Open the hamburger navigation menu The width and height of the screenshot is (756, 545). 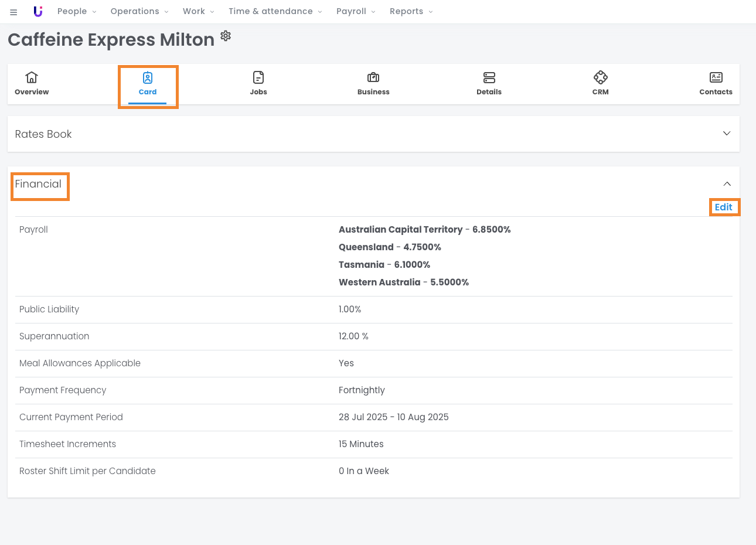pos(13,12)
